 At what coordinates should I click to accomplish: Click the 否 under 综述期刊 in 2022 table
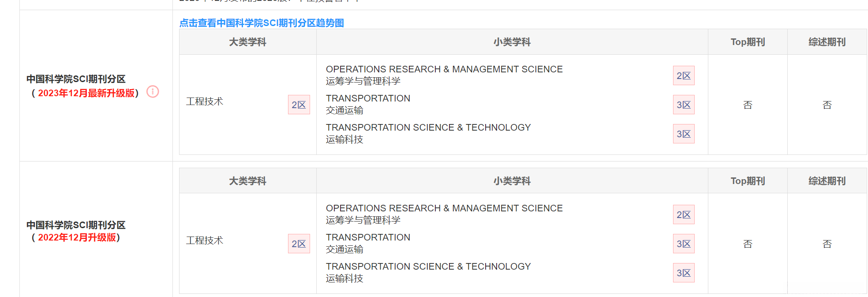pos(827,244)
